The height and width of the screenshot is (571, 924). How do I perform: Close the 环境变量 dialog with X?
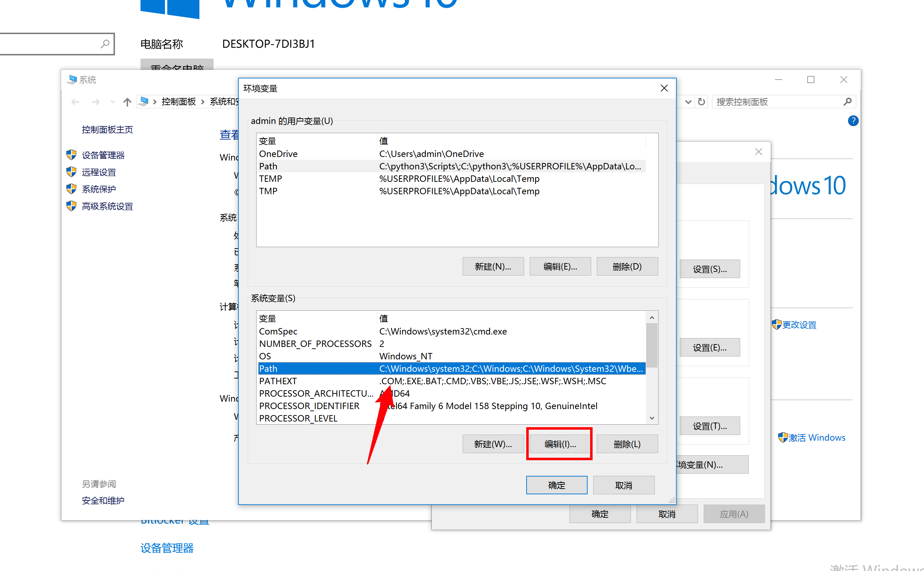point(664,88)
